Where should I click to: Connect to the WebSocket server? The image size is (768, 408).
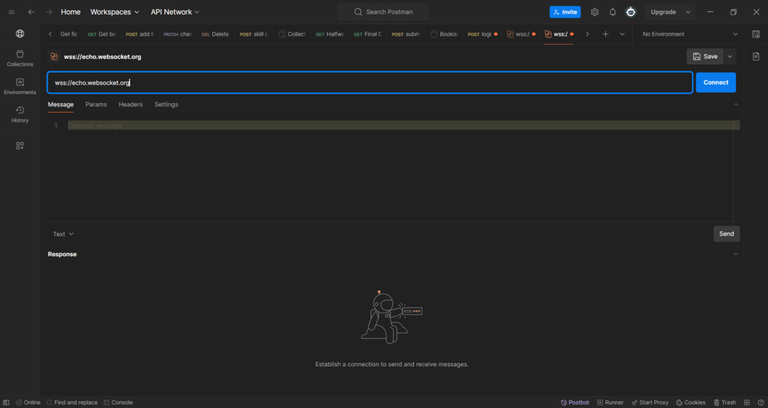pyautogui.click(x=716, y=83)
